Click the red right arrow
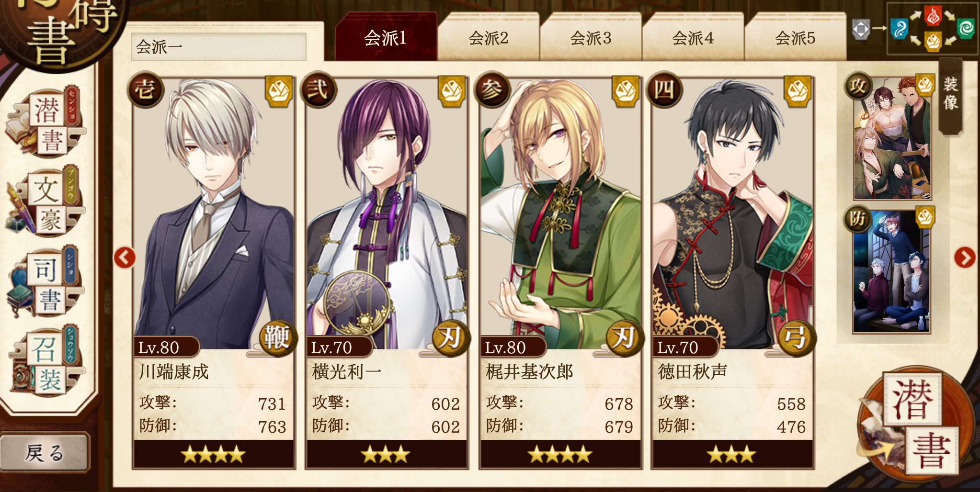The height and width of the screenshot is (492, 980). tap(965, 257)
